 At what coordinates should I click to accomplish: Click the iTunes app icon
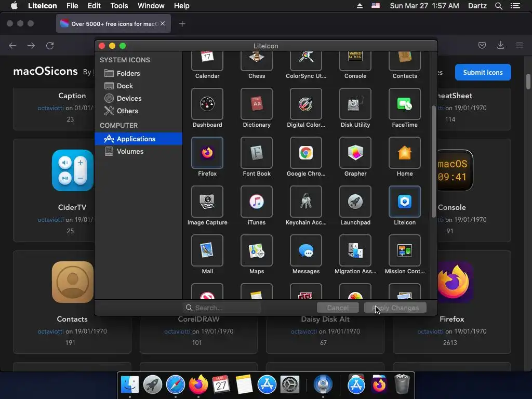[257, 202]
